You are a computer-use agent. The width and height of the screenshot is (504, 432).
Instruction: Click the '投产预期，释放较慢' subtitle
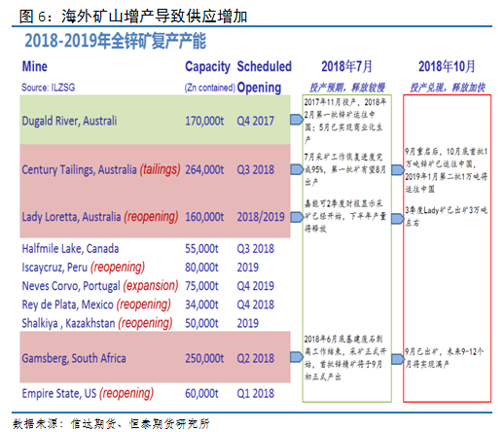[347, 88]
